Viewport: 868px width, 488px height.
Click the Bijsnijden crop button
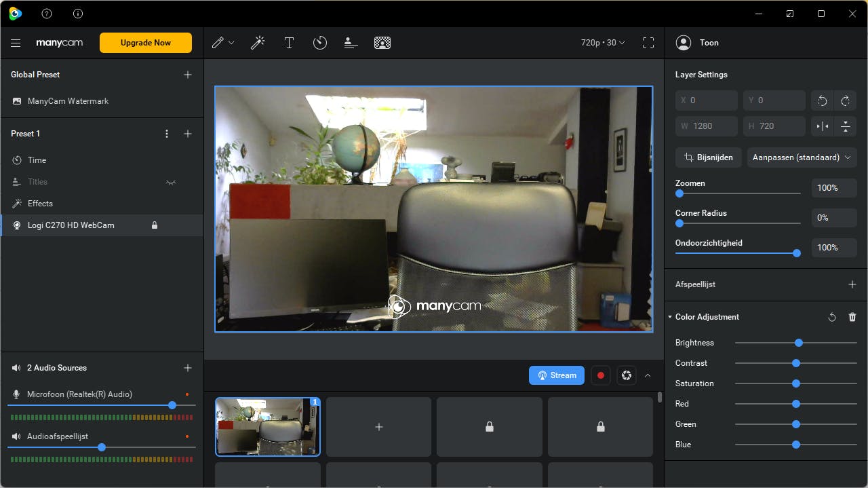point(709,157)
